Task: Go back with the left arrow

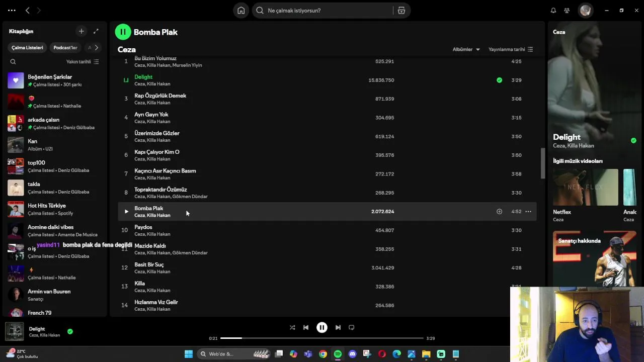Action: point(28,11)
